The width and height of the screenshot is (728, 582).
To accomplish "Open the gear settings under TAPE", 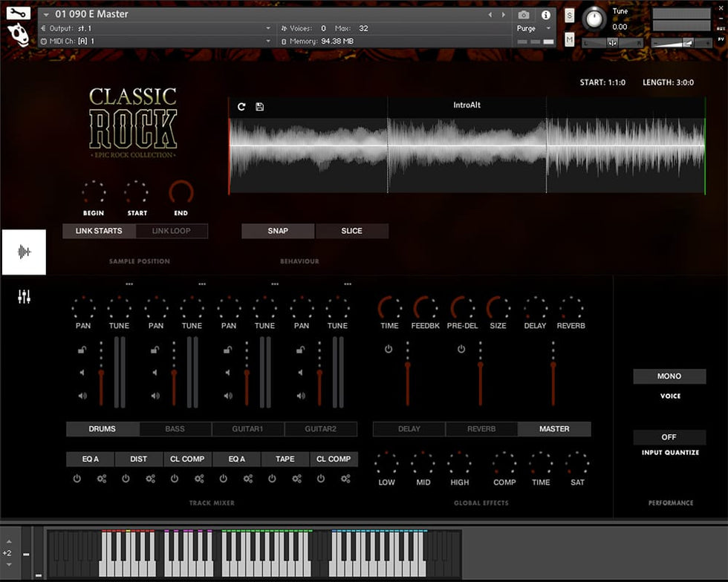I will click(297, 479).
